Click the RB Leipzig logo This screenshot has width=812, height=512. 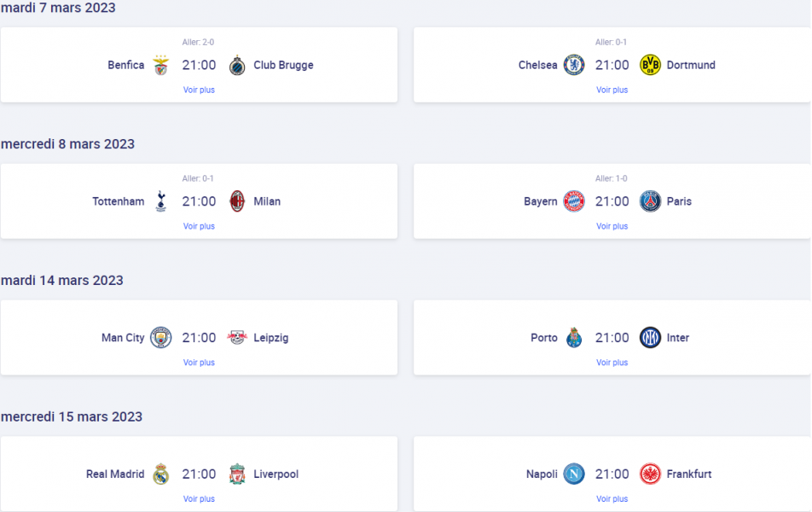237,338
